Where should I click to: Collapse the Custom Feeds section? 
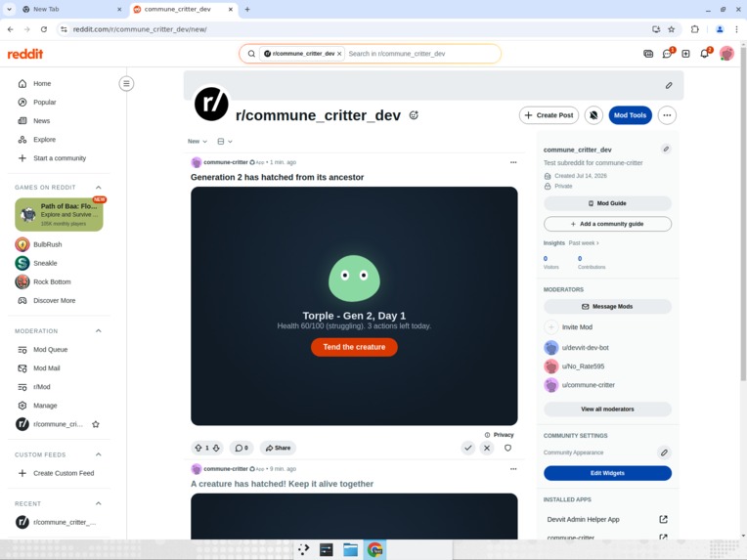click(98, 454)
